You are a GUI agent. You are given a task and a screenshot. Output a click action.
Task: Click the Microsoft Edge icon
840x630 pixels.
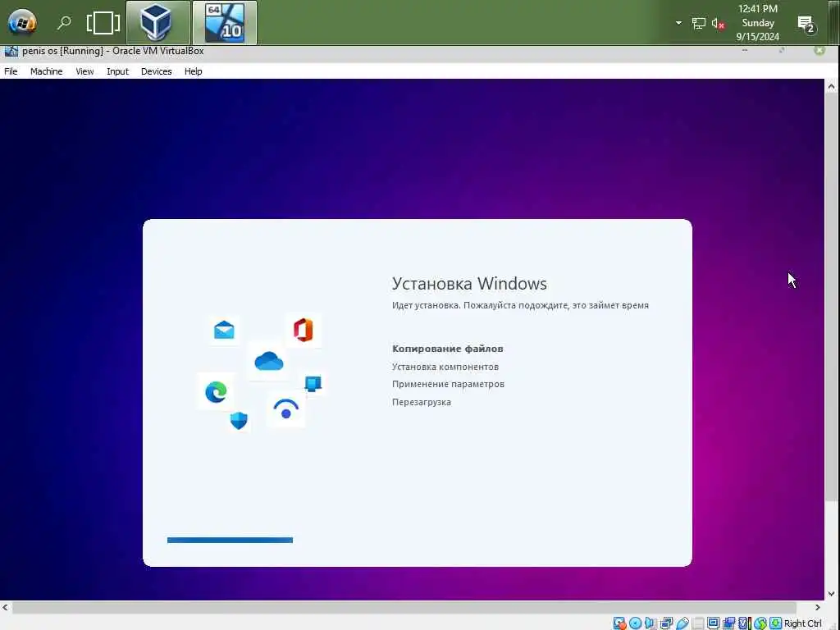pyautogui.click(x=216, y=391)
